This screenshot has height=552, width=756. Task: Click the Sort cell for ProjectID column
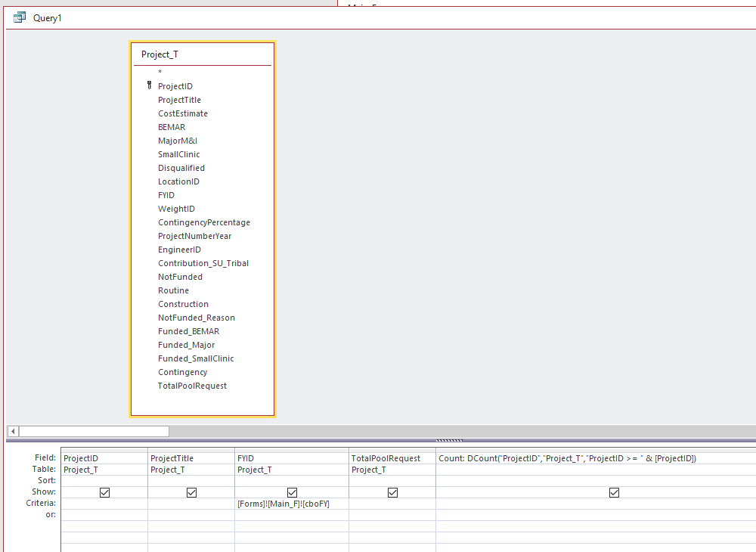coord(104,481)
